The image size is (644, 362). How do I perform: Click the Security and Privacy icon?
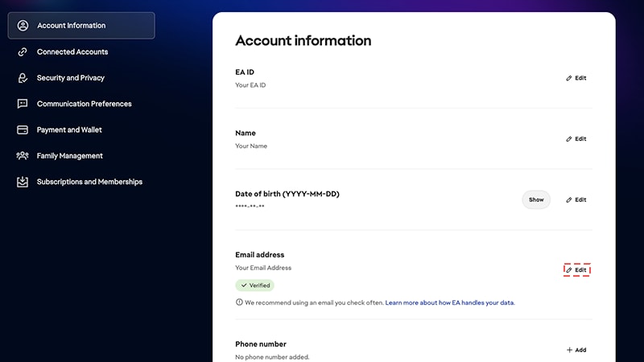coord(23,78)
